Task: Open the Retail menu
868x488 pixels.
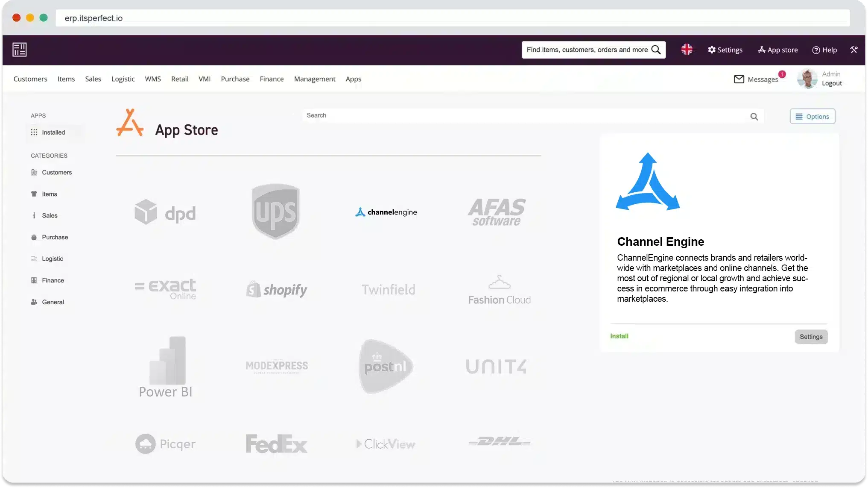Action: tap(180, 79)
